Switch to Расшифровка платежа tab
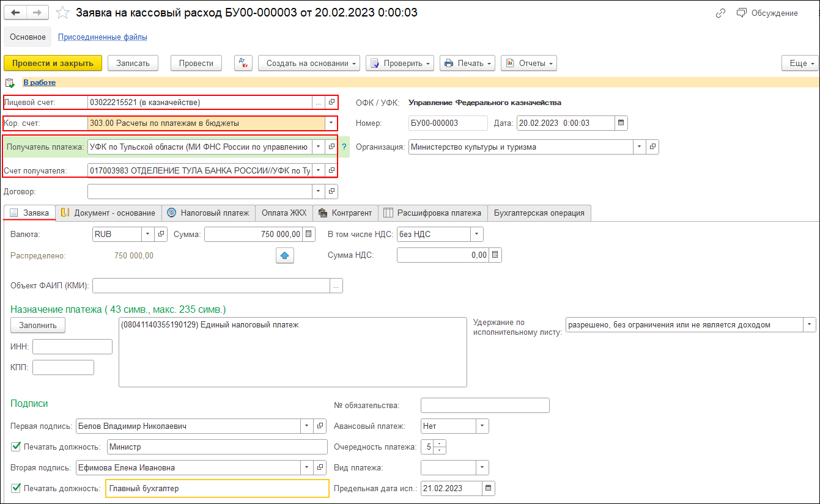The height and width of the screenshot is (504, 820). (433, 213)
